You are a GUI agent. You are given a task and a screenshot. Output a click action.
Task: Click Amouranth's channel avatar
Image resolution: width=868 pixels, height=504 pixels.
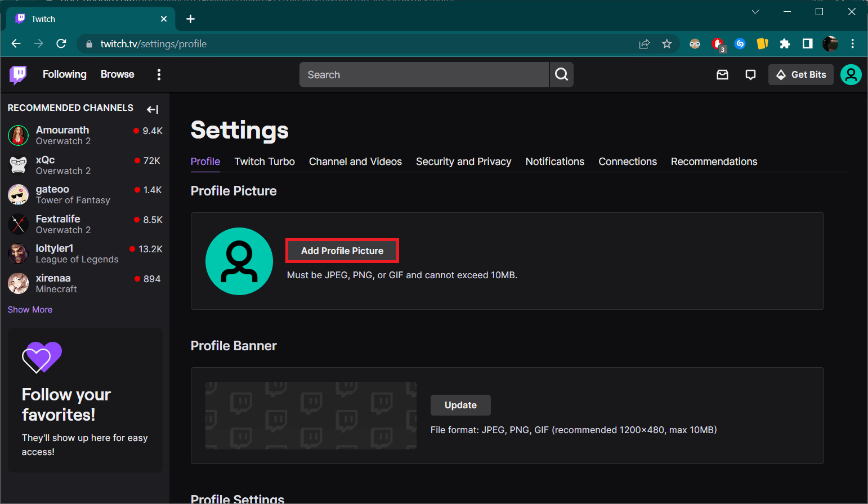click(18, 135)
